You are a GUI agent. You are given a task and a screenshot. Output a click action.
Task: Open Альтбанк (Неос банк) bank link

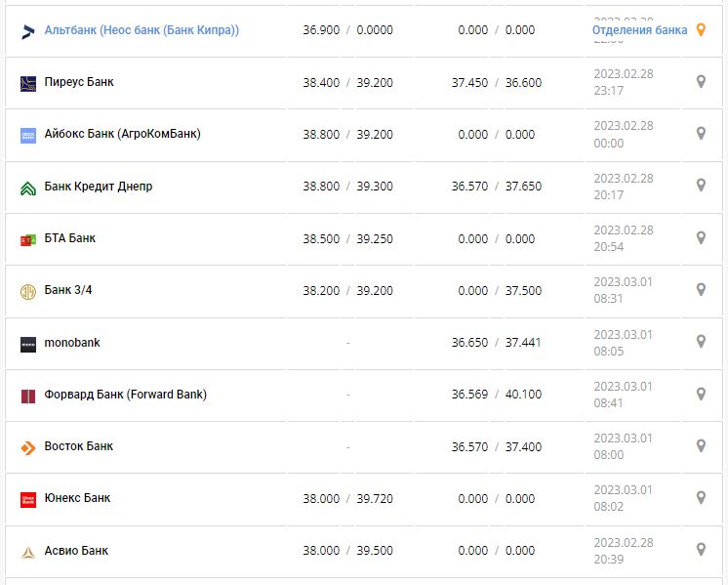pos(142,30)
